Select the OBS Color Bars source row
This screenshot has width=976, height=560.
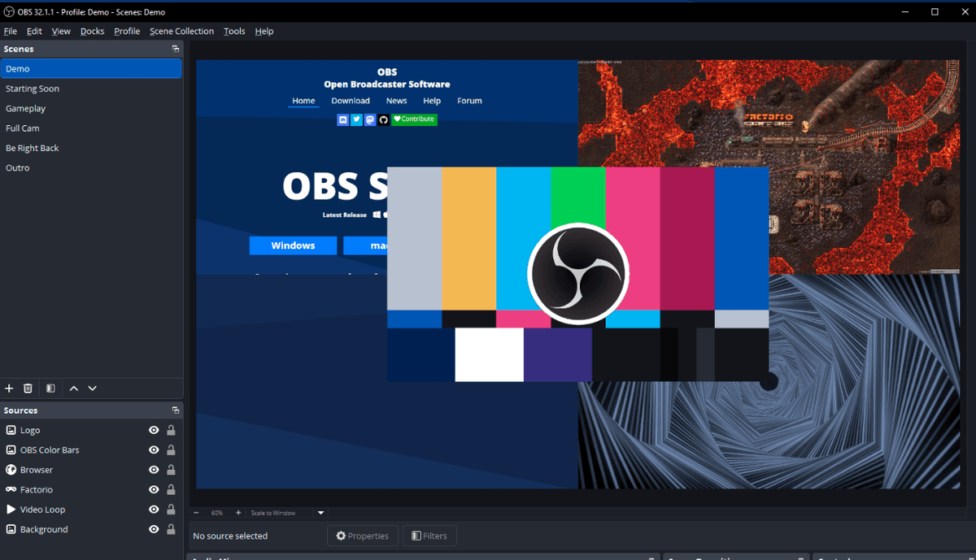tap(91, 449)
